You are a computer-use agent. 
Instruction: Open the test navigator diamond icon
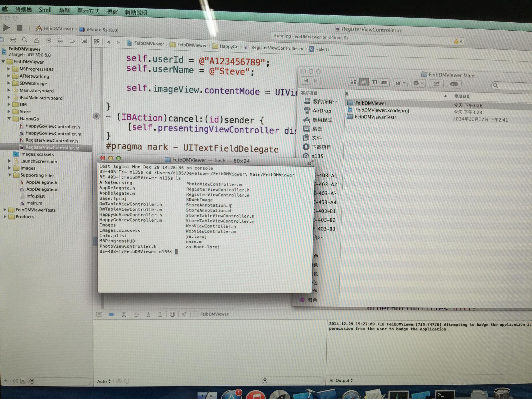click(49, 41)
